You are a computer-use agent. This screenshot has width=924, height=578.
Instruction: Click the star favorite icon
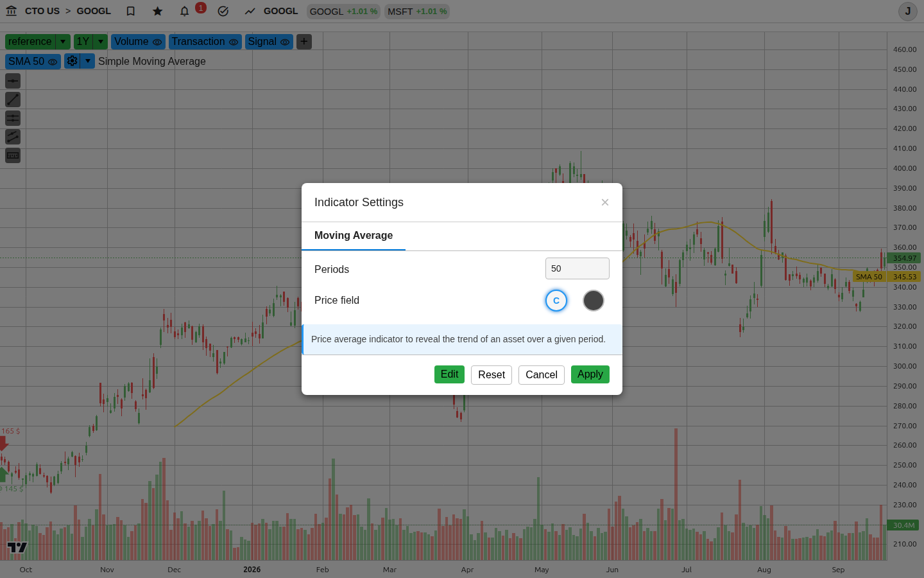click(x=158, y=11)
